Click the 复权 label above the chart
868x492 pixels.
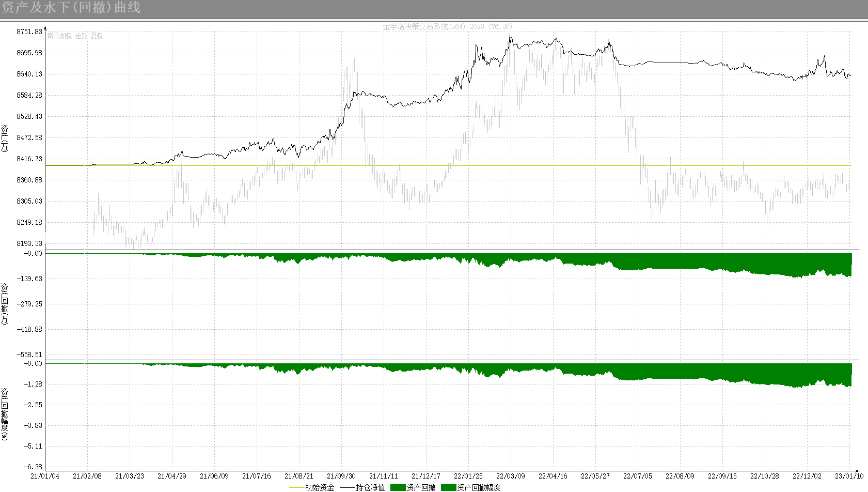tap(97, 36)
